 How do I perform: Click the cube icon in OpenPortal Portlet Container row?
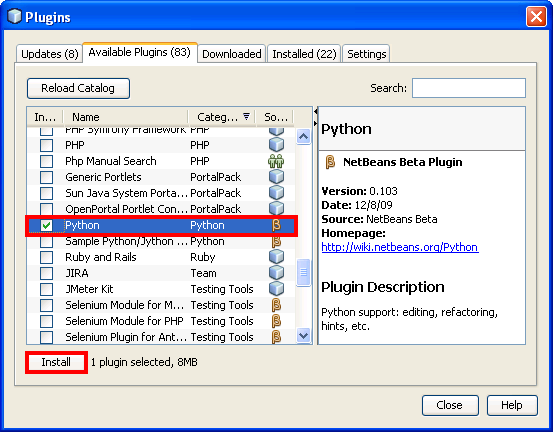click(276, 208)
